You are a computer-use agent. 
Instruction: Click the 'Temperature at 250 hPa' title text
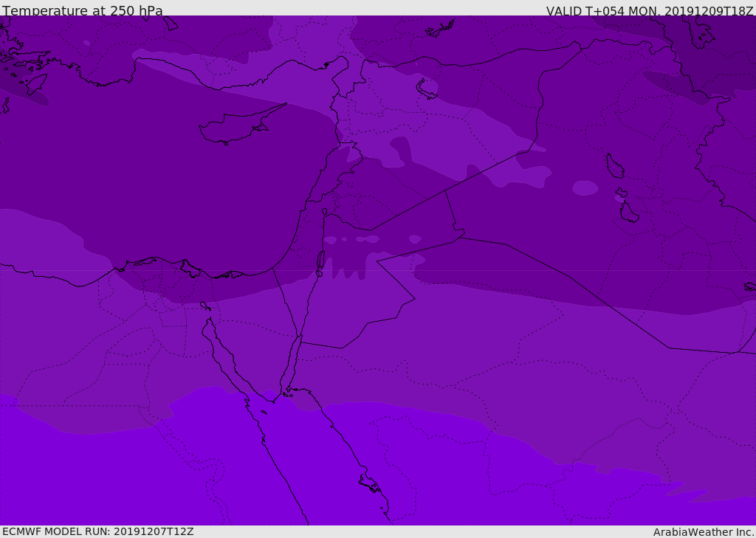pos(83,10)
